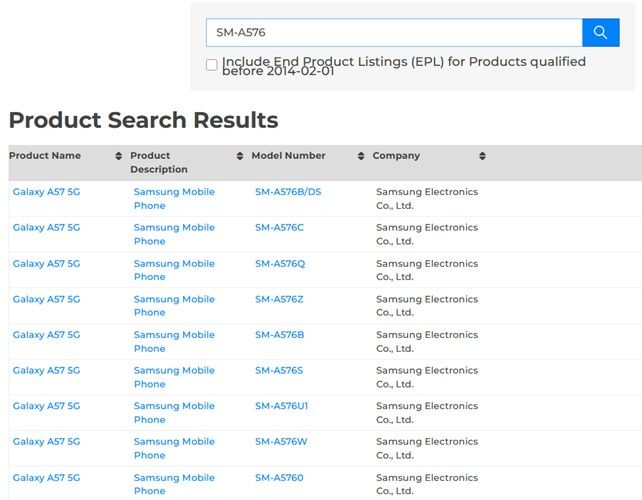The height and width of the screenshot is (500, 642).
Task: Click Samsung Mobile Phone in SM-A576W row
Action: (174, 448)
